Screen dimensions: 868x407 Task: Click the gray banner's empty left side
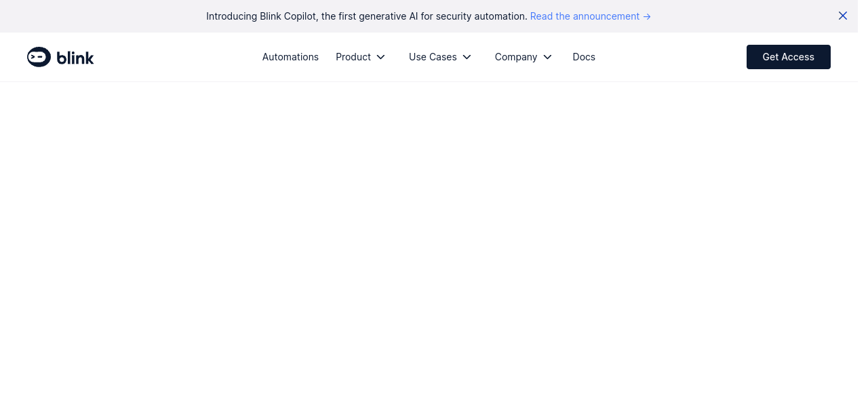(102, 16)
